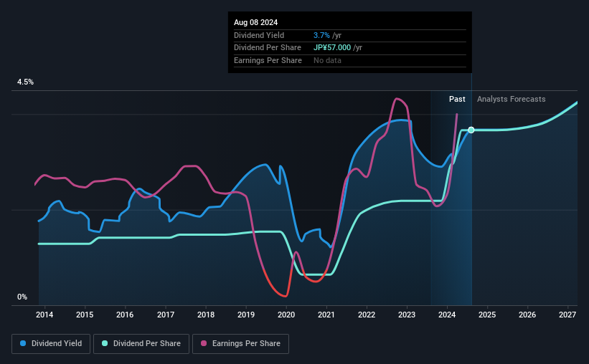Click the 0% y-axis label
This screenshot has height=364, width=589.
(x=22, y=297)
